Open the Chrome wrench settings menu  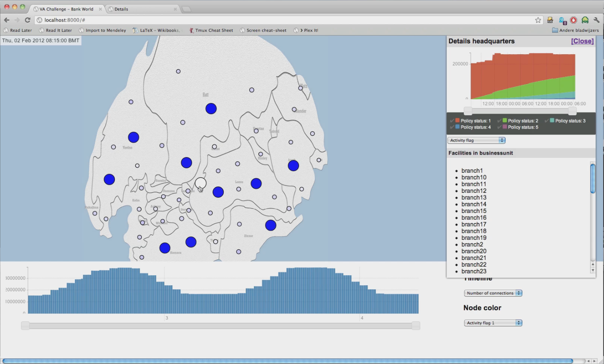coord(596,20)
